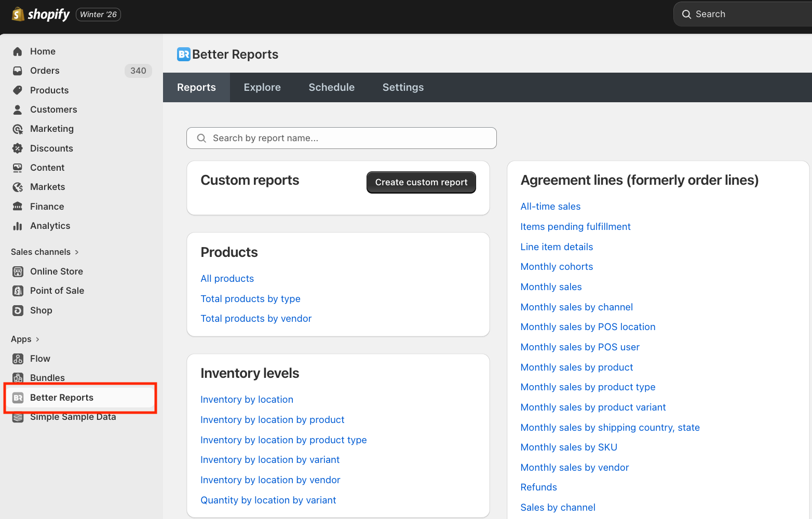Click the magnifier icon in report search
Screen dimensions: 812x519
pyautogui.click(x=201, y=138)
